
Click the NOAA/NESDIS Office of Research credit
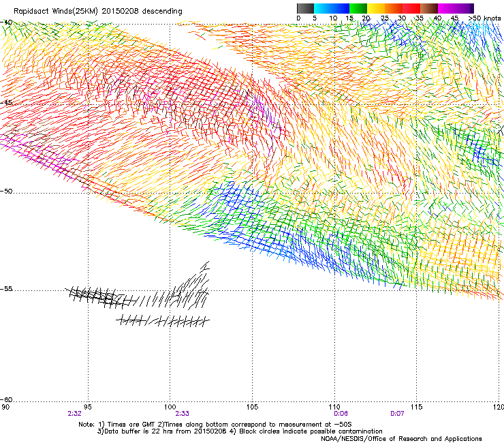401,439
